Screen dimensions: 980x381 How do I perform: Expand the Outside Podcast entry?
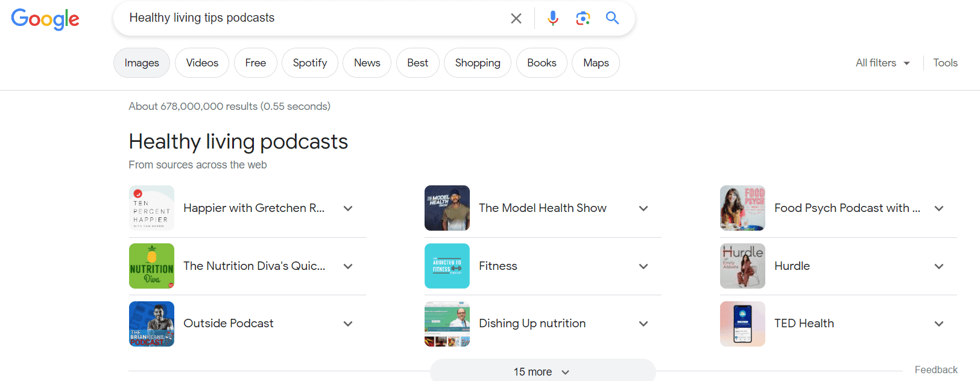pos(348,324)
